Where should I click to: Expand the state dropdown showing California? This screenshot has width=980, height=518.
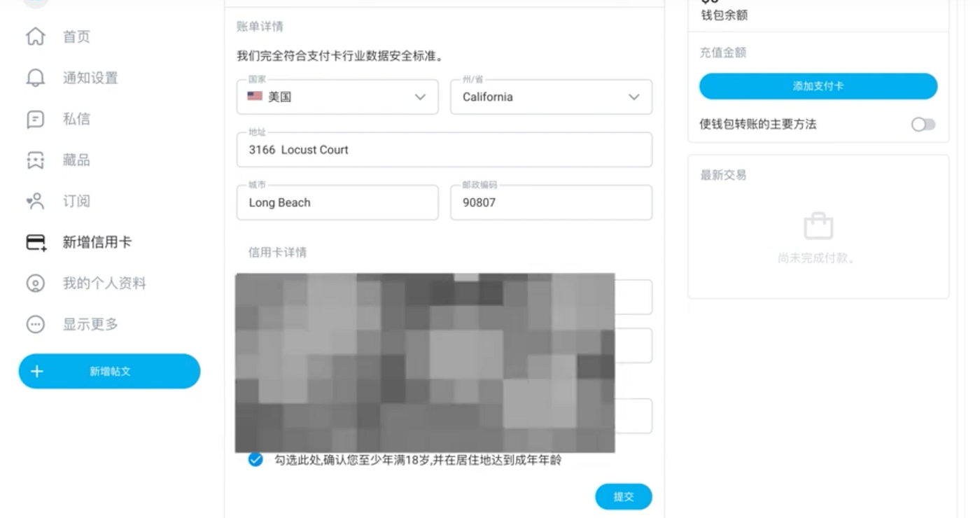pyautogui.click(x=551, y=97)
